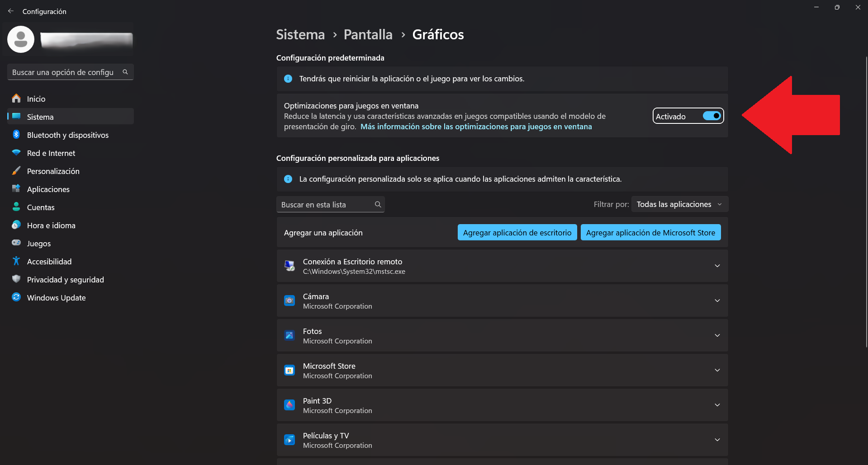This screenshot has width=868, height=465.
Task: Navigate to Sistema in the breadcrumb
Action: (x=300, y=34)
